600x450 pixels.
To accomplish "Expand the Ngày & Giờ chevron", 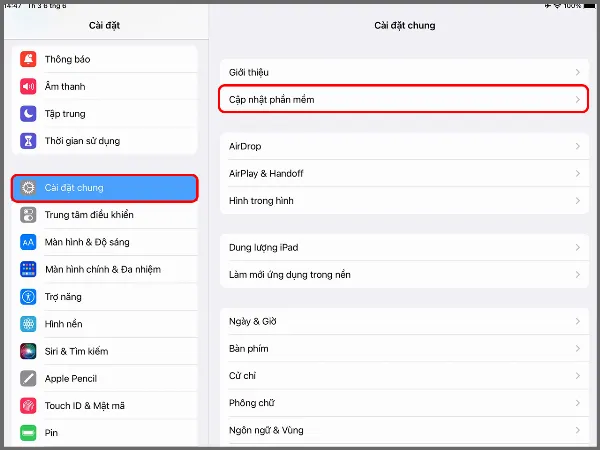I will tap(577, 321).
